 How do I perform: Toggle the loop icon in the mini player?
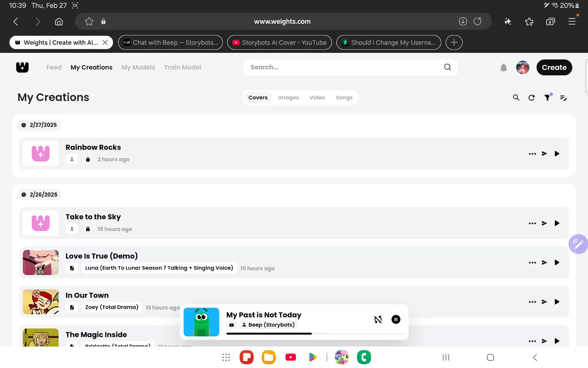(x=378, y=319)
